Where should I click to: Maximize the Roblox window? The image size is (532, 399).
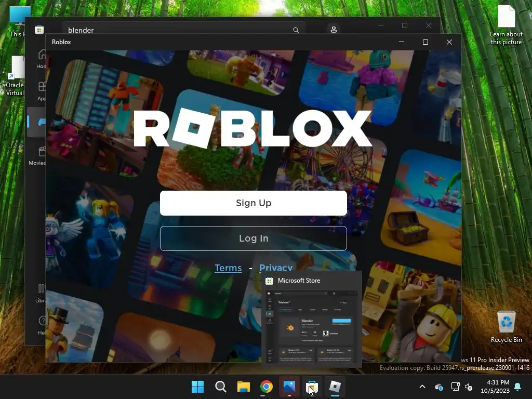425,42
